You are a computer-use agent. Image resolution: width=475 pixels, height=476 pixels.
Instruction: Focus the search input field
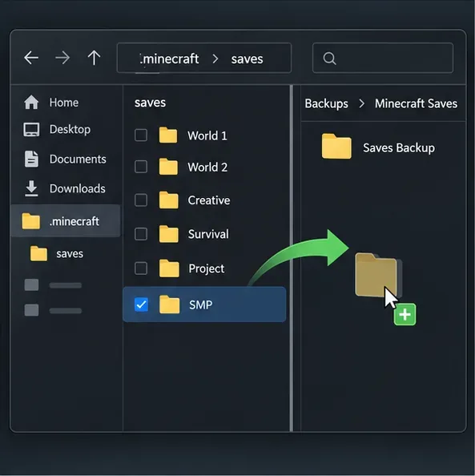(383, 58)
